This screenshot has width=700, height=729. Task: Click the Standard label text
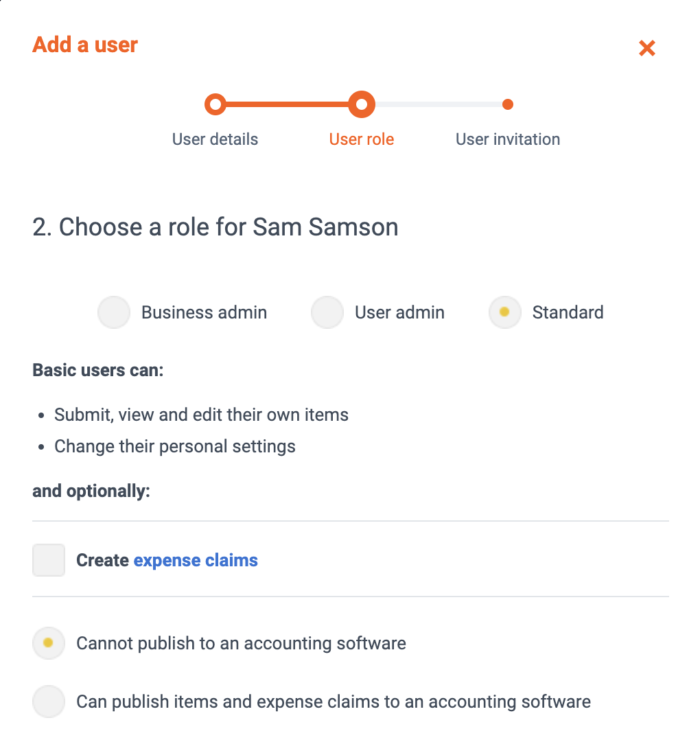pyautogui.click(x=568, y=312)
